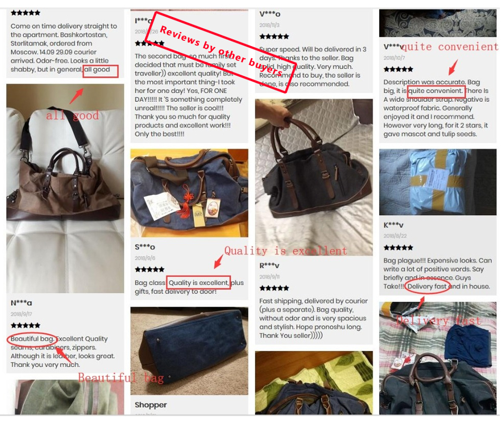This screenshot has height=424, width=504.
Task: Open the brown canvas bag on white sofa photo
Action: tap(65, 188)
